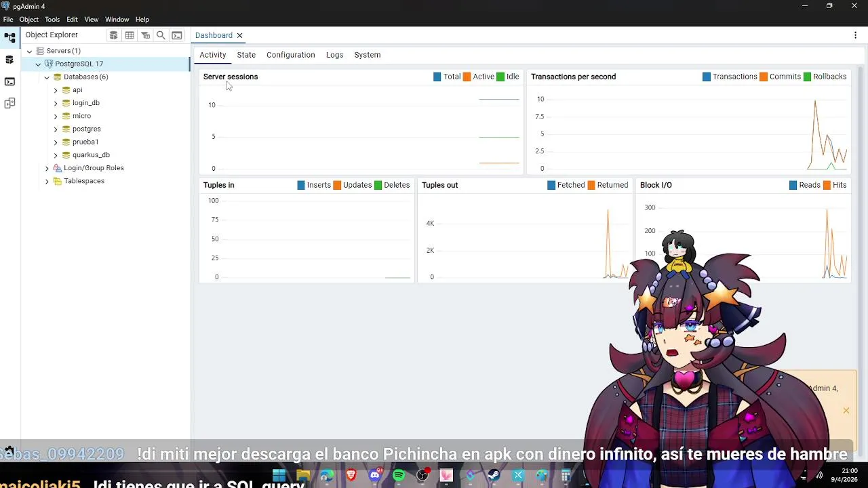Image resolution: width=868 pixels, height=488 pixels.
Task: Open the PSQL Tool Workspace sidebar icon
Action: click(x=9, y=81)
